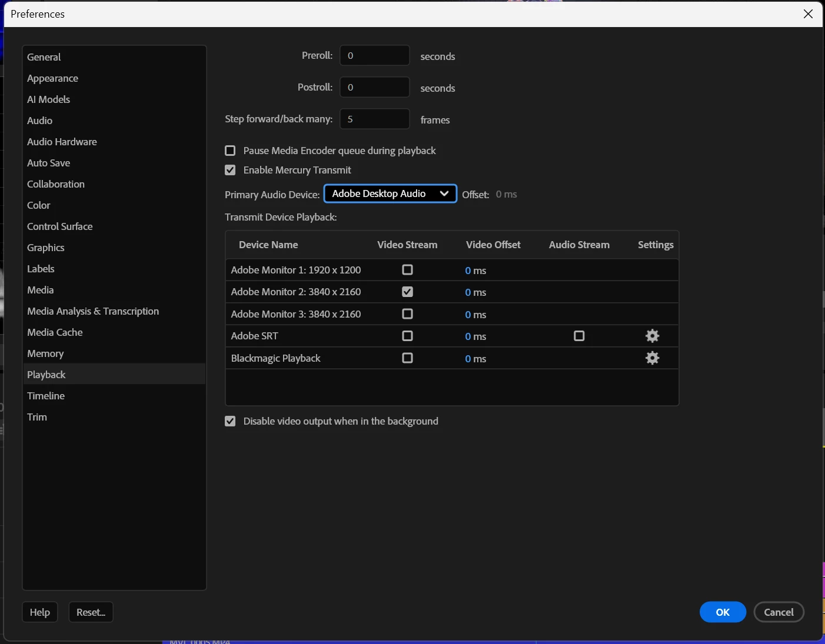
Task: Go to Trim preferences
Action: click(x=114, y=417)
